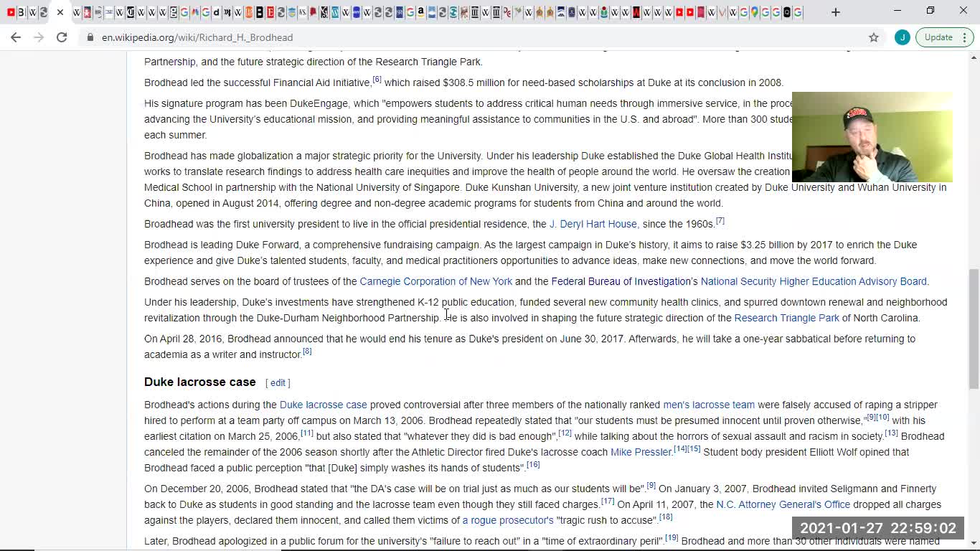Open the Mike Pressler link
The width and height of the screenshot is (980, 551).
point(641,452)
